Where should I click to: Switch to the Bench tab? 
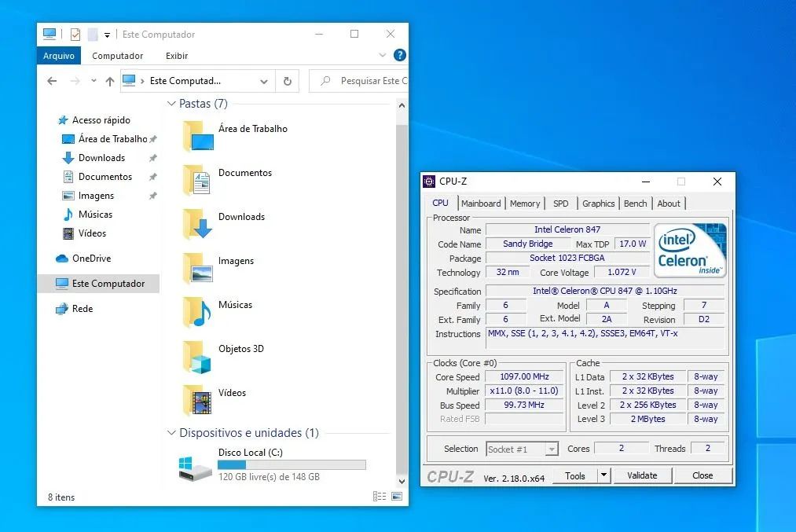(635, 204)
